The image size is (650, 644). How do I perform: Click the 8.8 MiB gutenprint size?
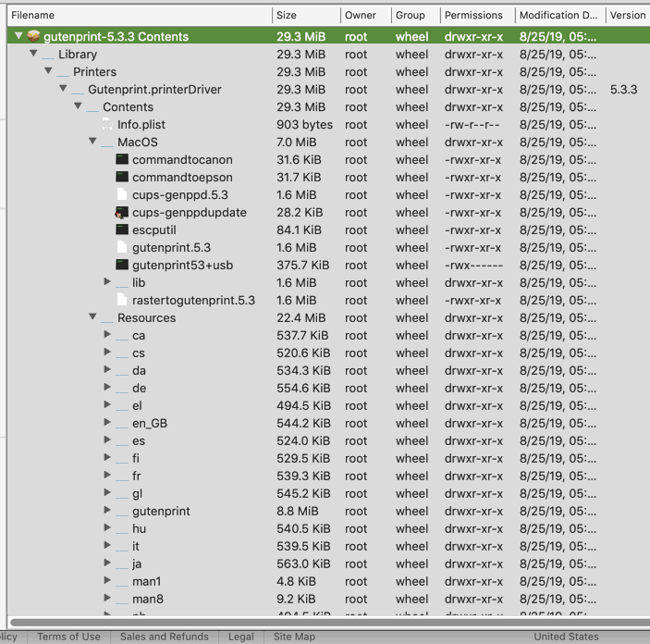tap(298, 511)
